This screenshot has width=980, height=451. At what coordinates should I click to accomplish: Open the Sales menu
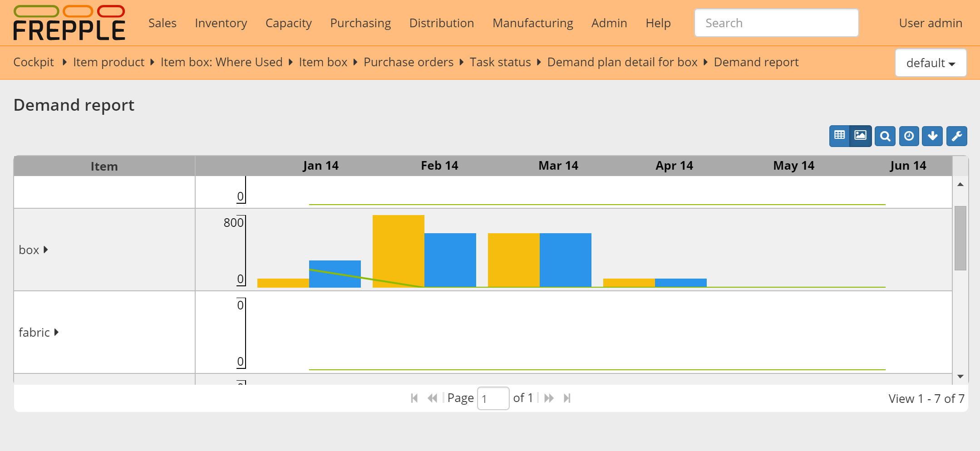pyautogui.click(x=162, y=23)
